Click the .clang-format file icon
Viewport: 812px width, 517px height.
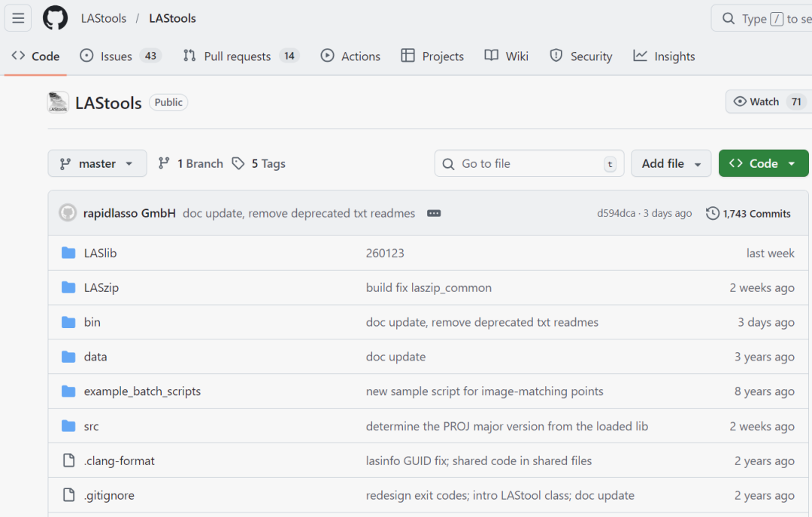(68, 461)
